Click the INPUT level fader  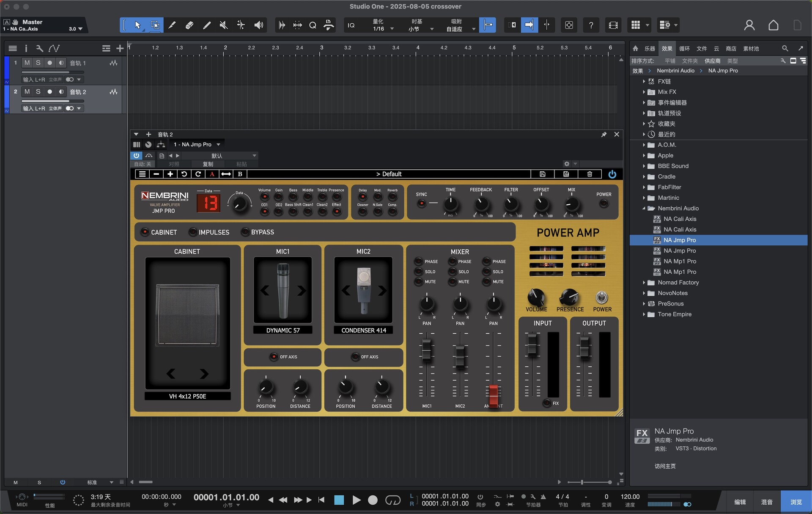532,345
